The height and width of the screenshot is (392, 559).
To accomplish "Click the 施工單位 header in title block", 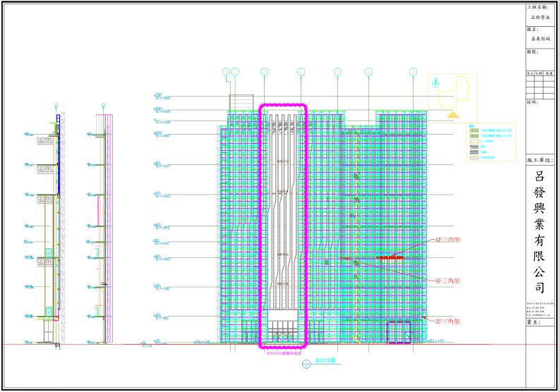I will [x=541, y=161].
